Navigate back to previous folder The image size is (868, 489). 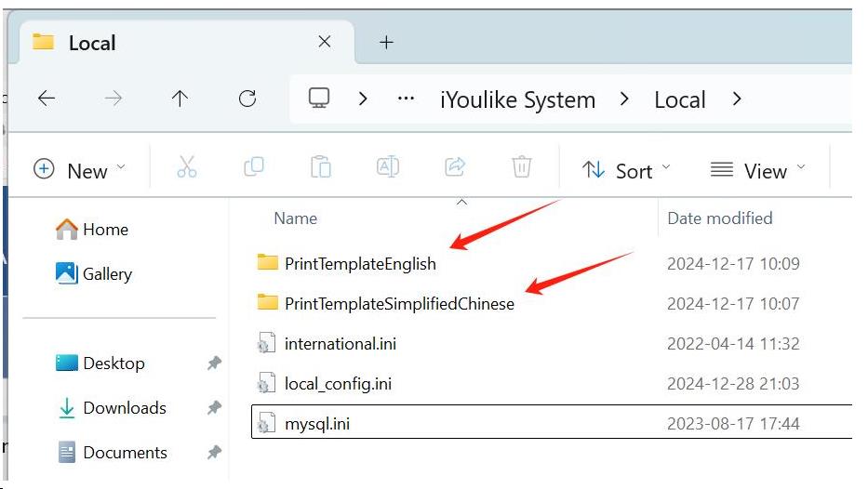pyautogui.click(x=47, y=99)
